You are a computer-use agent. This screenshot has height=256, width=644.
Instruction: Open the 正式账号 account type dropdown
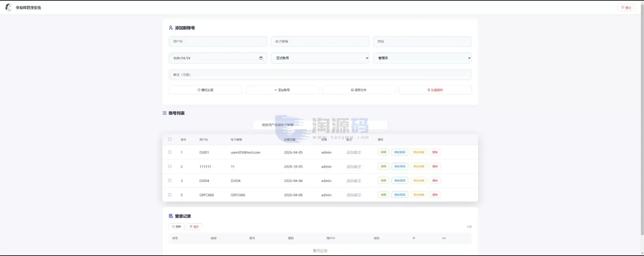coord(320,58)
